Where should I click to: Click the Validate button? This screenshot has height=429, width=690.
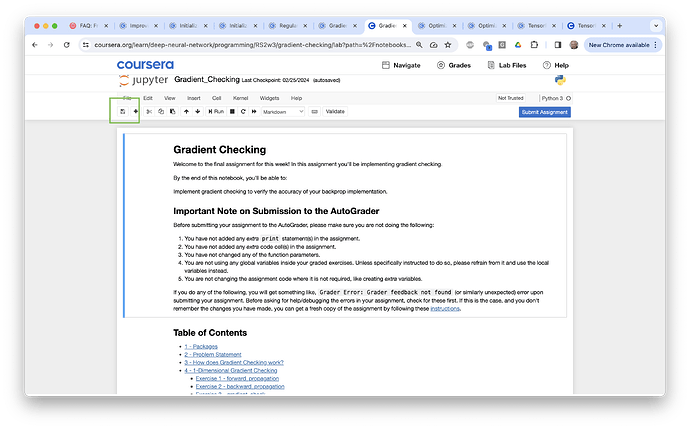coord(335,112)
